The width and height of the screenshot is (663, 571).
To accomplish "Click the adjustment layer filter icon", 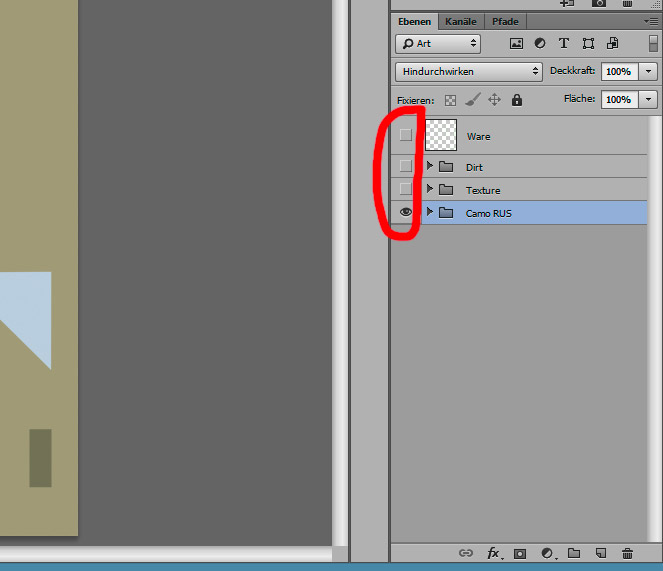I will point(540,44).
